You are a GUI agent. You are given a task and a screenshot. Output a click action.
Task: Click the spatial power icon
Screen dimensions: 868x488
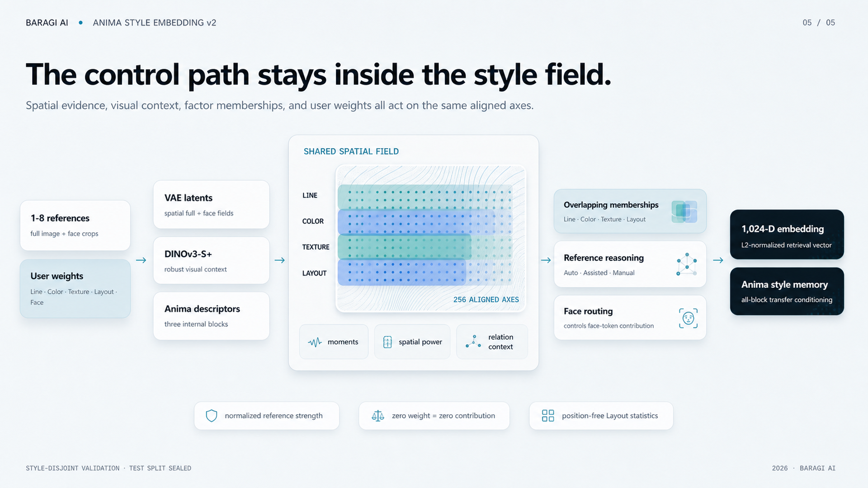(x=387, y=342)
